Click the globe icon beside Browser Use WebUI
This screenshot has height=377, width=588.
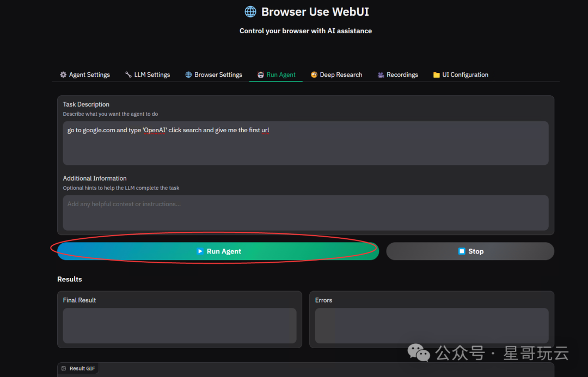pos(250,11)
